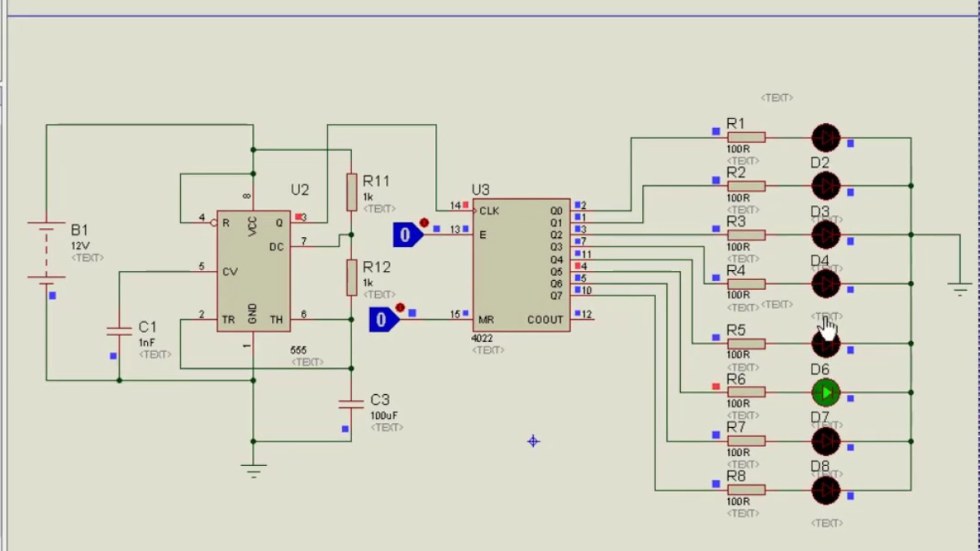Select the LED connected to resistor R1
980x551 pixels.
click(x=826, y=139)
